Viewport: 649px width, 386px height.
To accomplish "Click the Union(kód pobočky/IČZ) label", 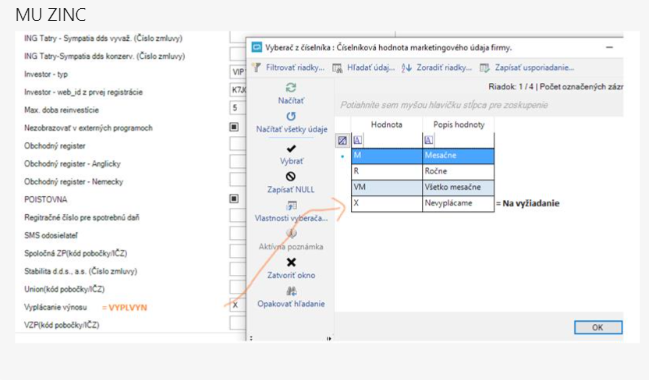I will click(x=64, y=289).
